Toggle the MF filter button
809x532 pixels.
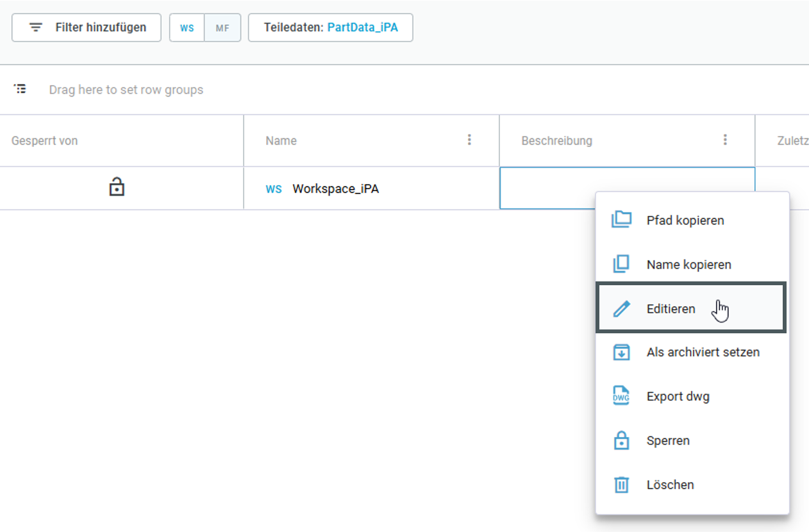(222, 28)
